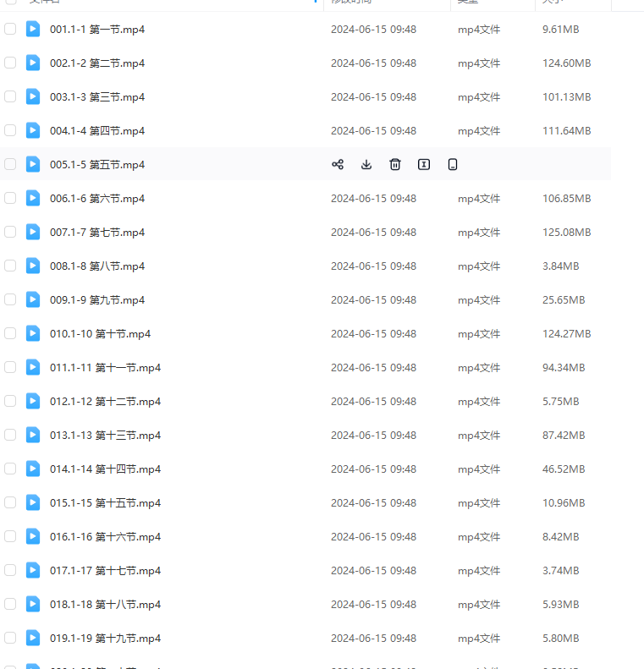Open the 016.1-16 第十六节.mp4 file name

[105, 537]
